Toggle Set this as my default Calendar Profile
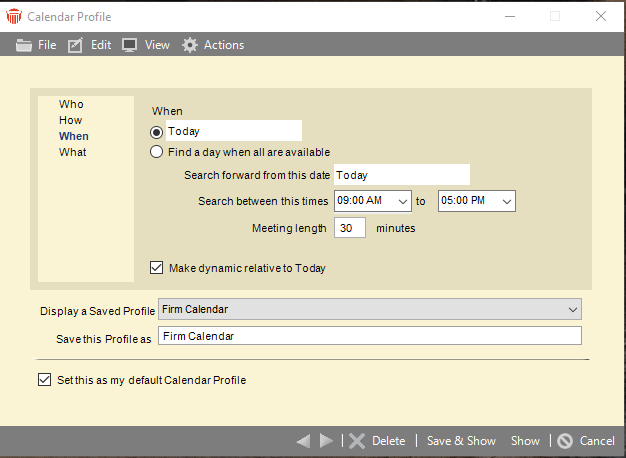Image resolution: width=626 pixels, height=458 pixels. pyautogui.click(x=44, y=379)
